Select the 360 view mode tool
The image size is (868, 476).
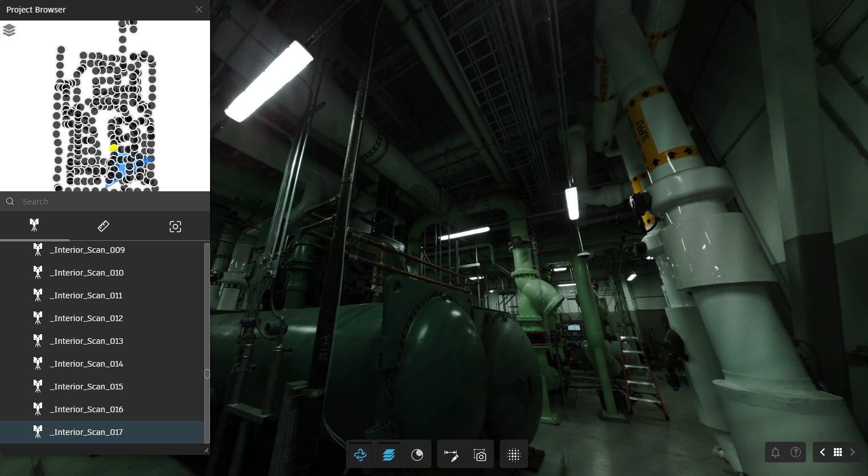coord(360,454)
